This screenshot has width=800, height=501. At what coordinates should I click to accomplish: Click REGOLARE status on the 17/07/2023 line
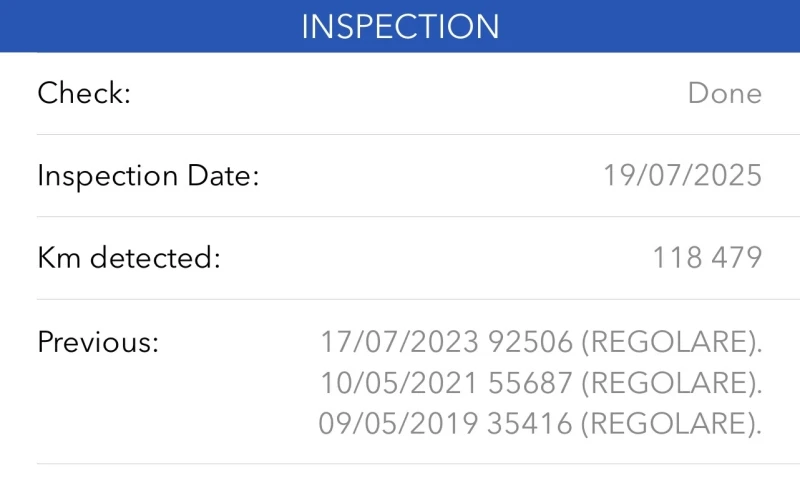pos(666,342)
